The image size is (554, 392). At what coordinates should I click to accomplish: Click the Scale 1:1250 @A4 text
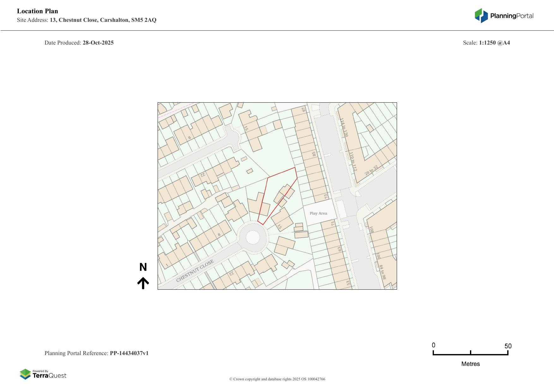coord(486,43)
